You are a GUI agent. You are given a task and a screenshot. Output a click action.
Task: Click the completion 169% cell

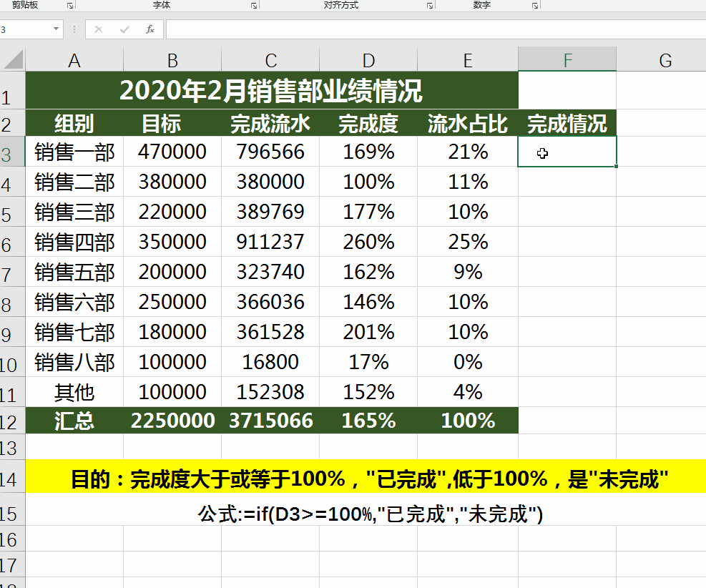click(x=369, y=152)
